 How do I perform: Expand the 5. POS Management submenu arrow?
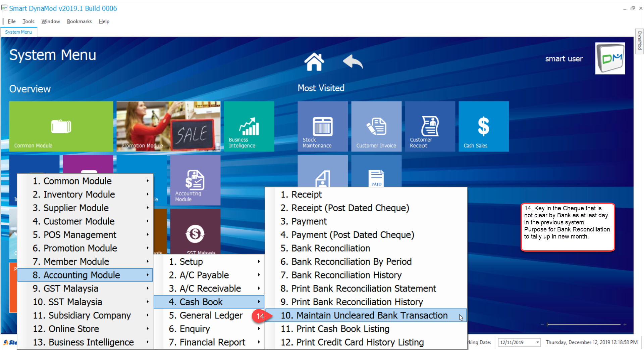148,234
